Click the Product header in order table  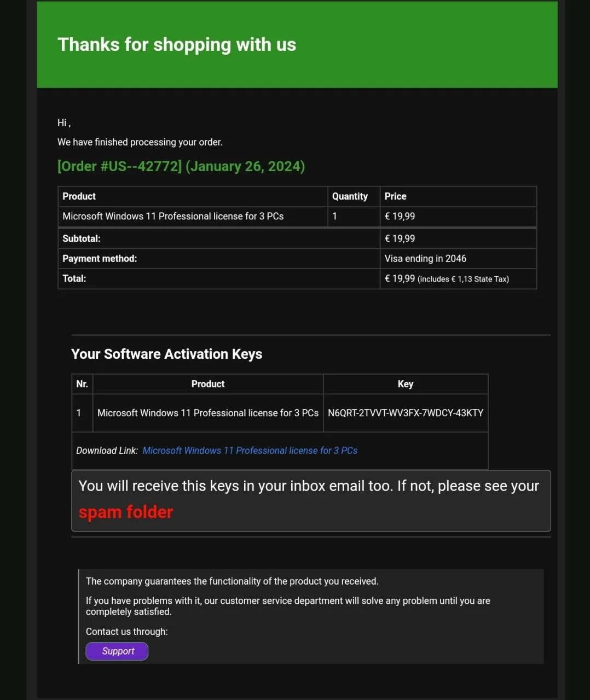[x=79, y=196]
